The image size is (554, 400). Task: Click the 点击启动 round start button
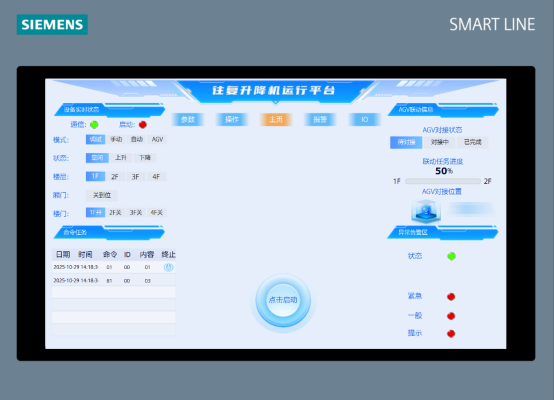pos(283,300)
